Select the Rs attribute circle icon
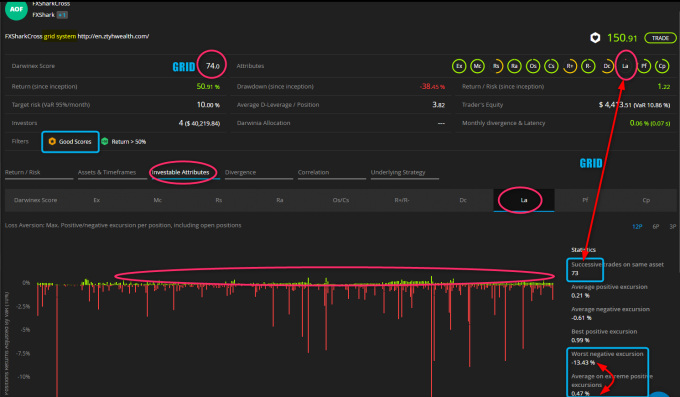 (496, 66)
